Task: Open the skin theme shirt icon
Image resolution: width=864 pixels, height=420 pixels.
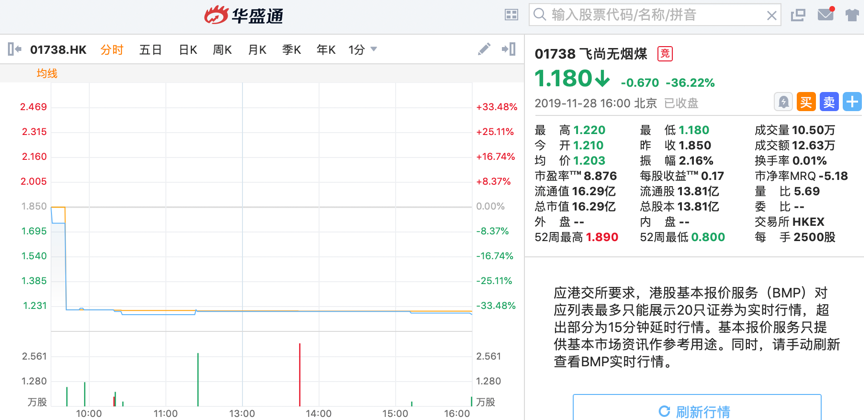Action: (x=851, y=15)
